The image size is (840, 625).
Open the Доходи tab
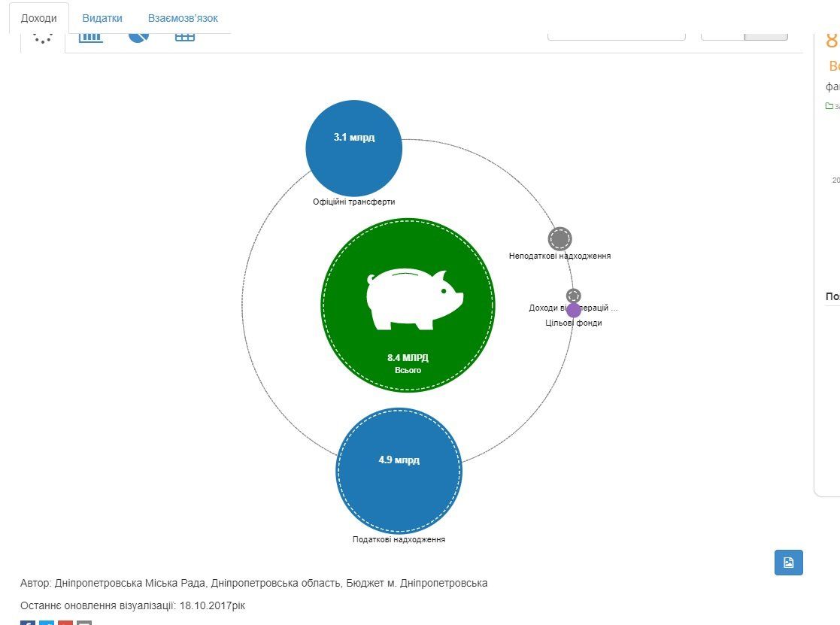coord(38,18)
